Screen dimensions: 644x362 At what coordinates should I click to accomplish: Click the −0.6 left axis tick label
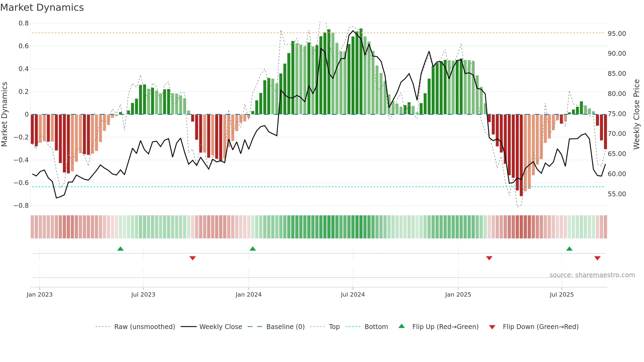click(21, 183)
